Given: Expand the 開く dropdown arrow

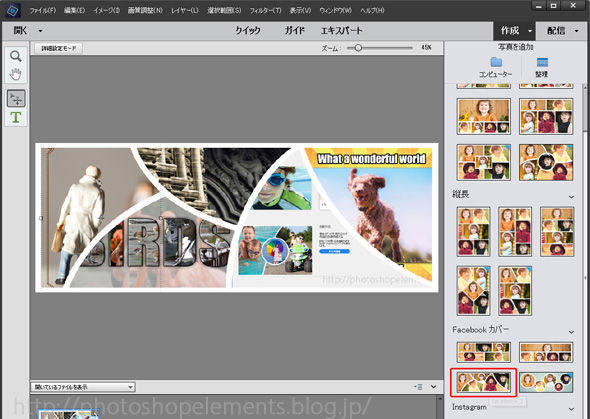Looking at the screenshot, I should pos(40,31).
